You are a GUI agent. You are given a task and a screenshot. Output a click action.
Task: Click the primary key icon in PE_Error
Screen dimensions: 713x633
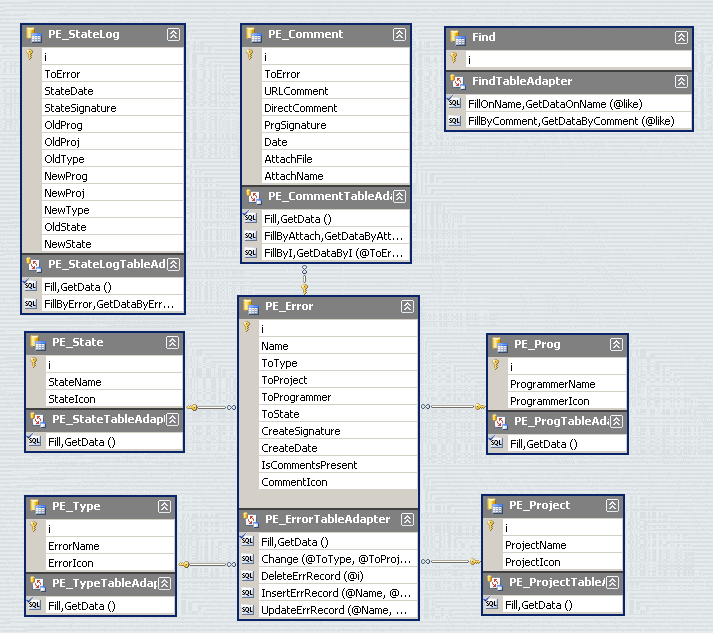pyautogui.click(x=247, y=327)
